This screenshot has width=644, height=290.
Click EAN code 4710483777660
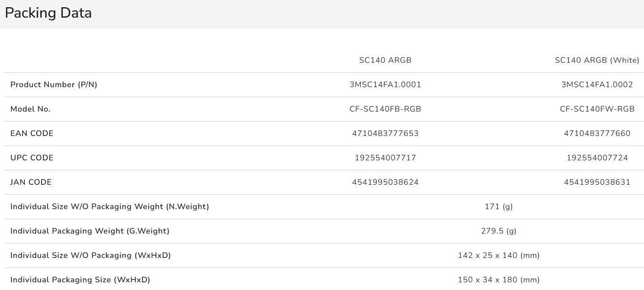click(597, 133)
